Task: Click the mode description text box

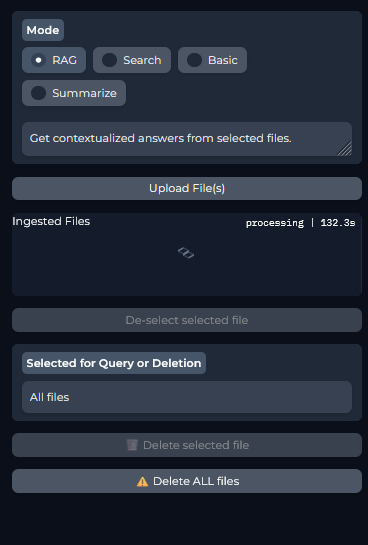Action: click(187, 139)
